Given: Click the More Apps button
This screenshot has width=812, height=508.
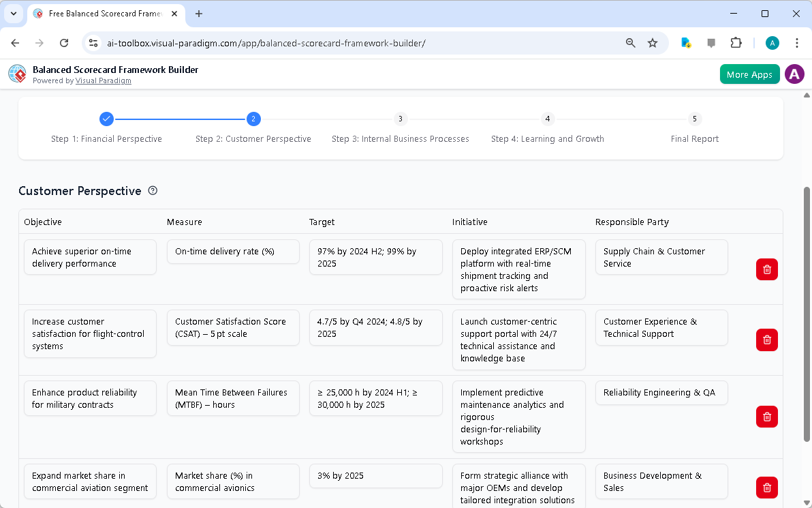Looking at the screenshot, I should [749, 74].
